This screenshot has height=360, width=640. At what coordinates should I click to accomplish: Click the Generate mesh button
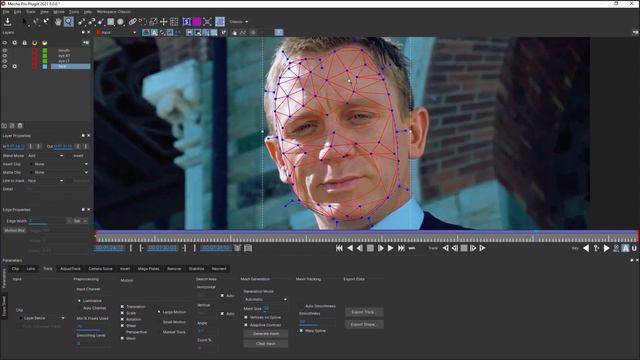coord(266,334)
